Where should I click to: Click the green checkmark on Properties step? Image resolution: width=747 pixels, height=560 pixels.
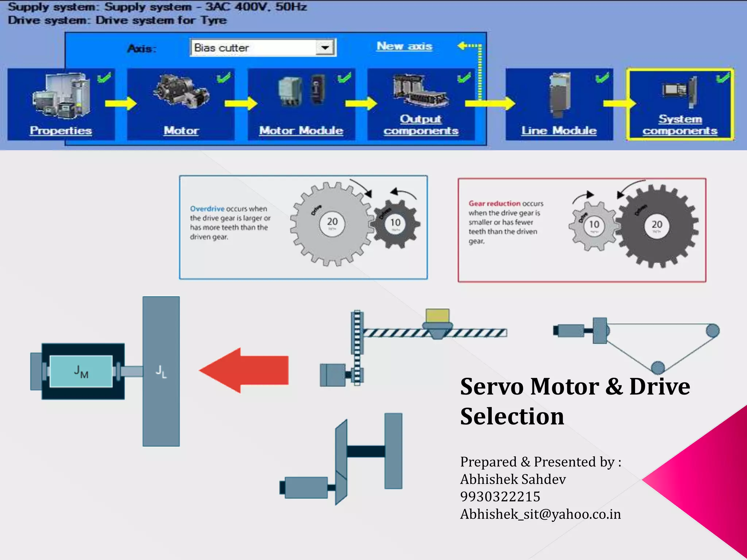pos(104,77)
